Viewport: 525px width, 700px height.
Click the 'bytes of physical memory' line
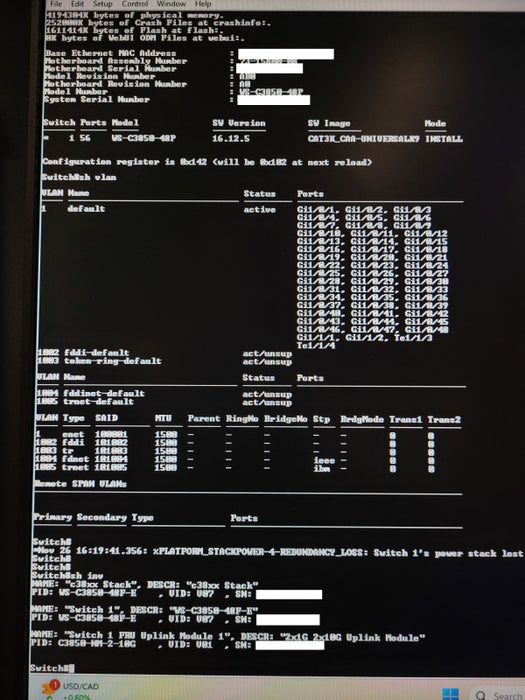[134, 15]
